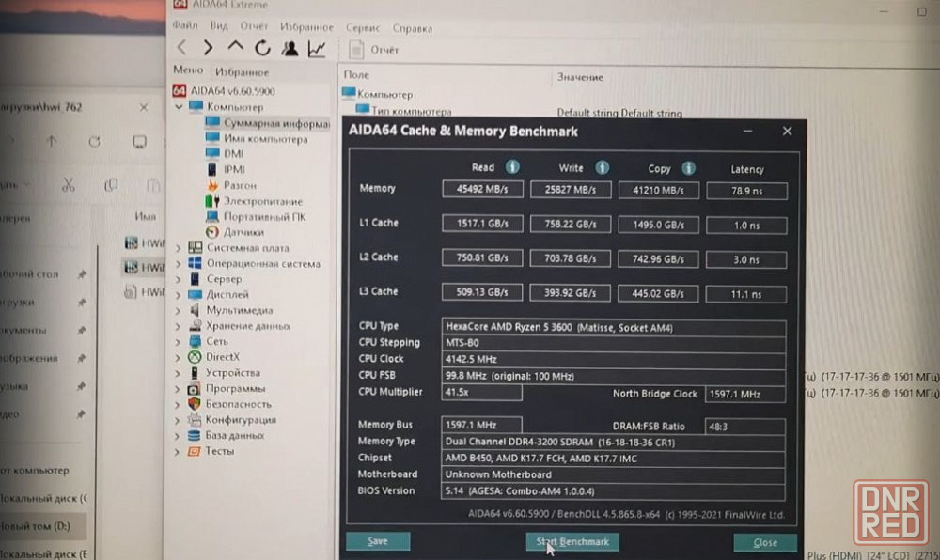Click the Read info icon in benchmark
The width and height of the screenshot is (940, 560).
click(x=512, y=167)
